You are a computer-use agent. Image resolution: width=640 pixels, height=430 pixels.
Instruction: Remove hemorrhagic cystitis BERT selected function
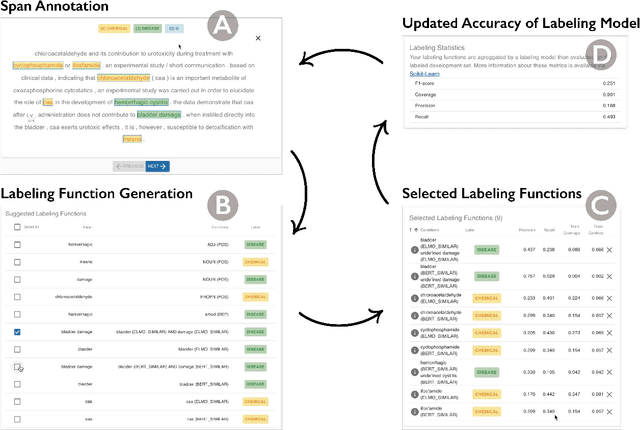pos(609,372)
